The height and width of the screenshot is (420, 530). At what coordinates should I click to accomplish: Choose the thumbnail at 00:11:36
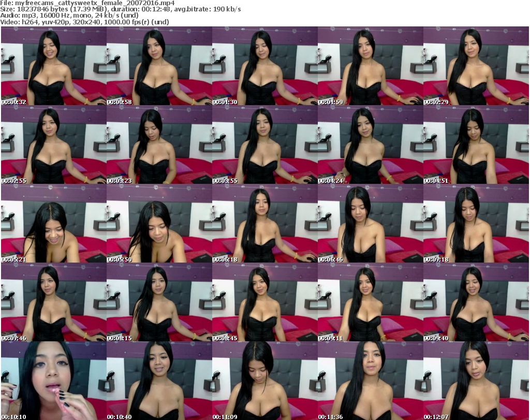click(371, 381)
